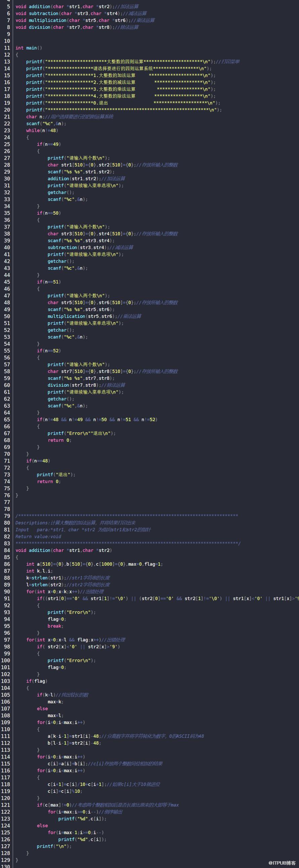Screen dimensions: 299x868
Task: Click the printf("退出"); line
Action: click(x=56, y=475)
